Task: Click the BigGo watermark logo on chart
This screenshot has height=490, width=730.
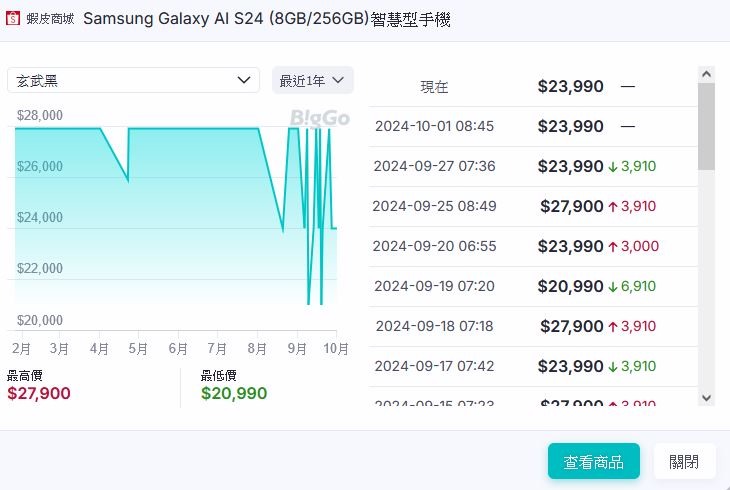Action: coord(319,118)
